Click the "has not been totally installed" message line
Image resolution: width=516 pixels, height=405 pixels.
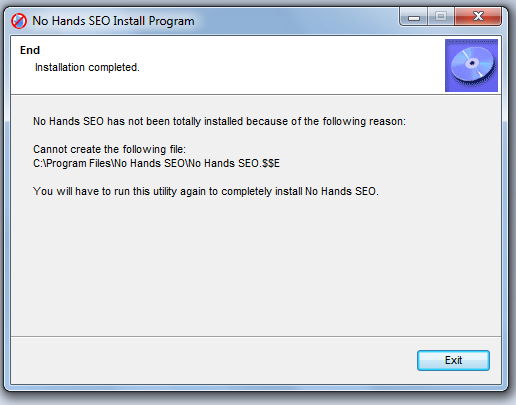point(219,121)
